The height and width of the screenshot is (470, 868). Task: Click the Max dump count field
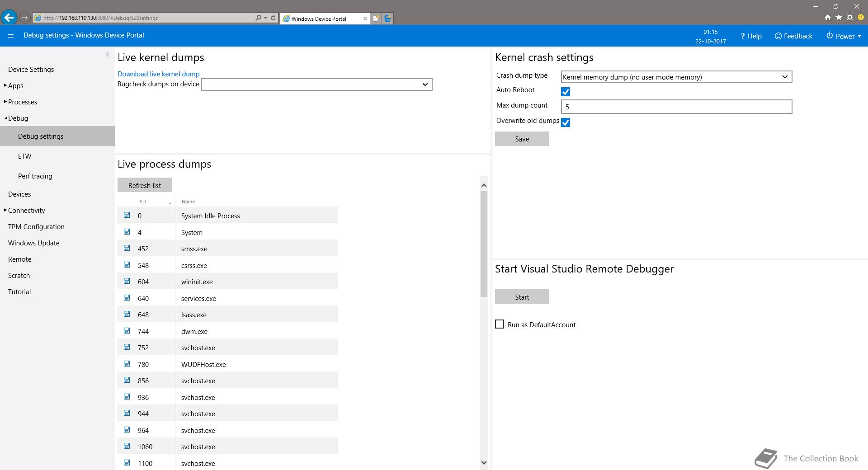676,107
